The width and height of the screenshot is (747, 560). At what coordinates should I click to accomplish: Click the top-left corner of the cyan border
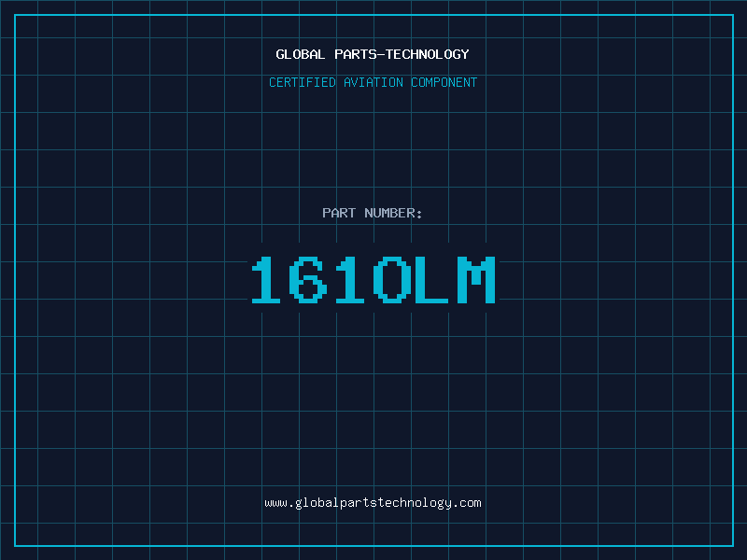[x=15, y=15]
